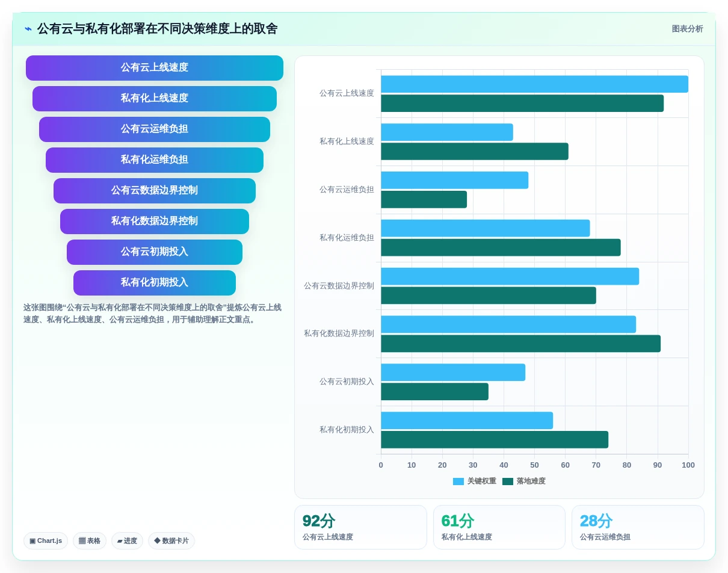Click the 落地难度 bar for 私有化上线速度
The width and height of the screenshot is (728, 573).
pos(475,152)
